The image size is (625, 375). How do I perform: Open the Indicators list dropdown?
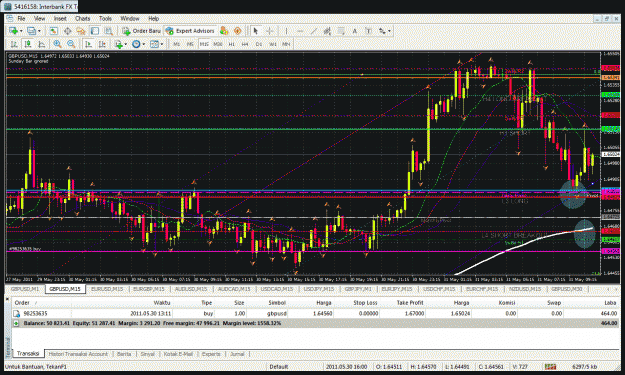click(x=120, y=44)
